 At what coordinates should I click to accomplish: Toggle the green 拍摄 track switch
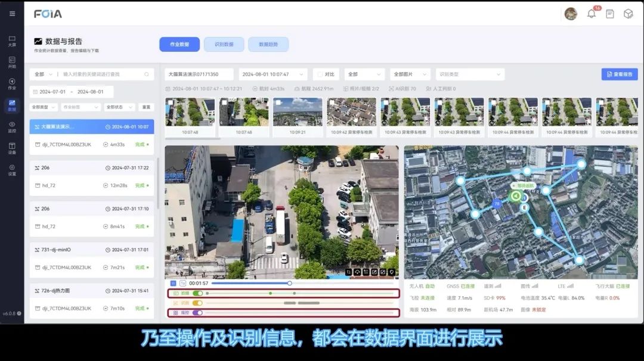pos(197,293)
